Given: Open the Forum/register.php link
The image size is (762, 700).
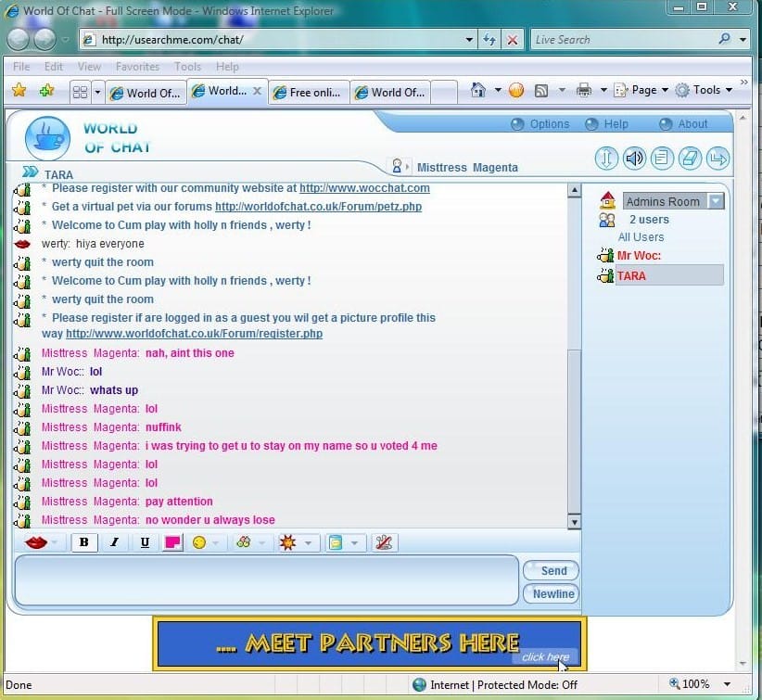Looking at the screenshot, I should pos(194,334).
